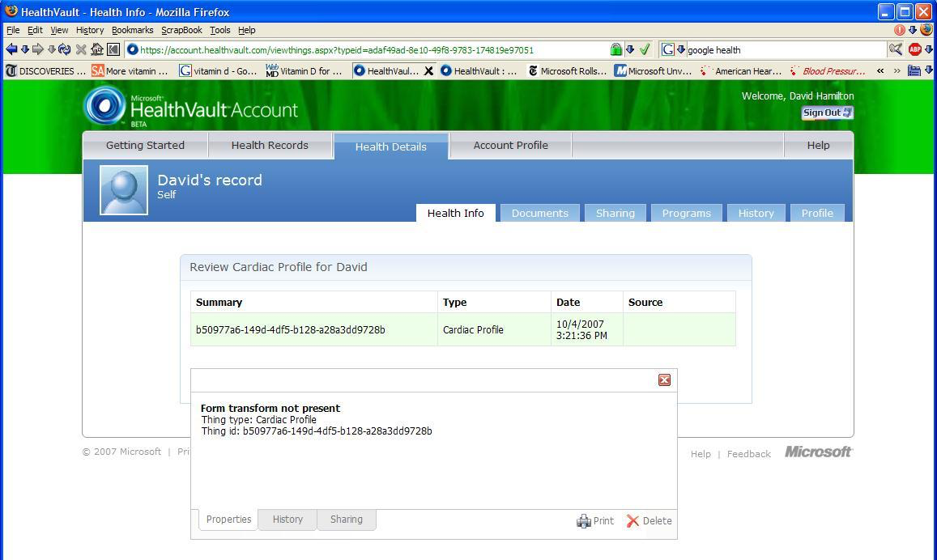Open the Edit menu
Image resolution: width=937 pixels, height=560 pixels.
[x=36, y=30]
